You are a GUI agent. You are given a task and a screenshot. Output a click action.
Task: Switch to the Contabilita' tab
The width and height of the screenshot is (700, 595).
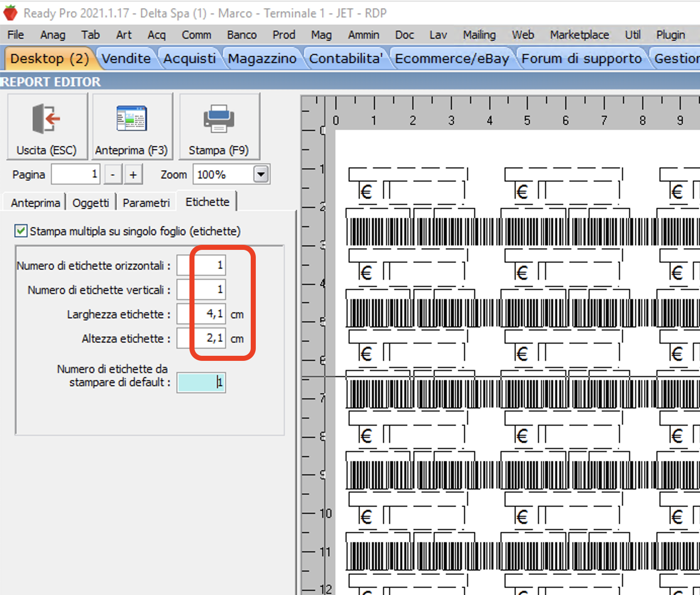click(x=346, y=59)
